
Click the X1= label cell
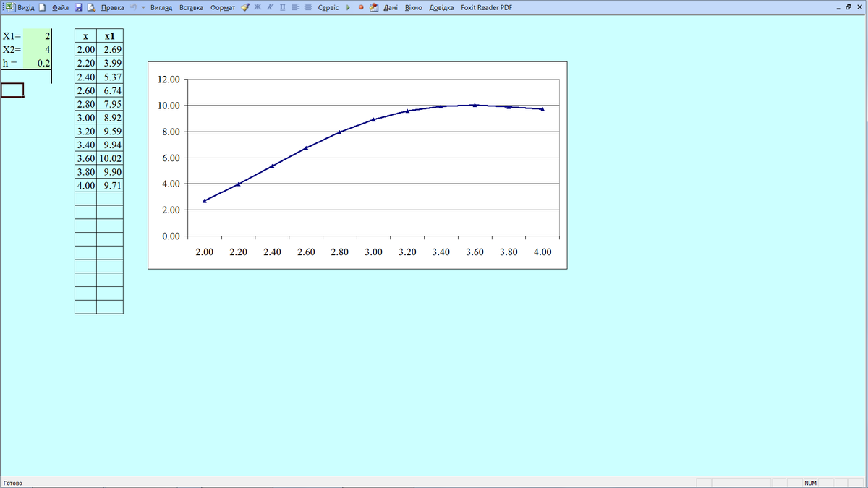pos(12,35)
